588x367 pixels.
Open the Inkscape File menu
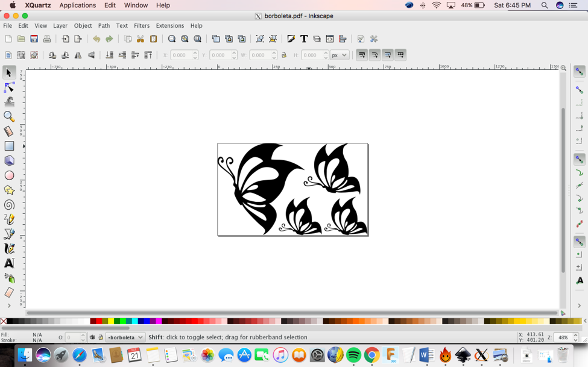coord(7,25)
